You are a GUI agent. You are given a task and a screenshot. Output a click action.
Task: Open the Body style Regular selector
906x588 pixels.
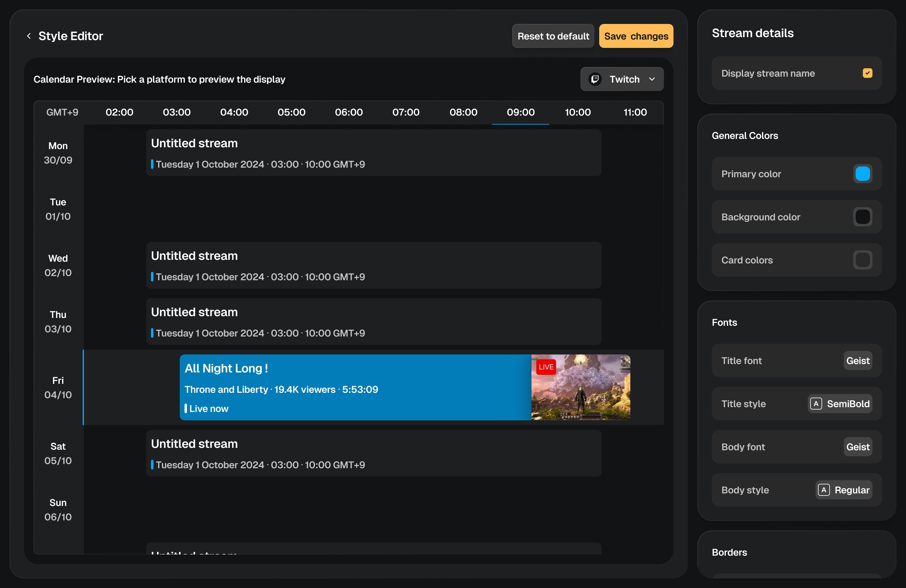[x=844, y=490]
